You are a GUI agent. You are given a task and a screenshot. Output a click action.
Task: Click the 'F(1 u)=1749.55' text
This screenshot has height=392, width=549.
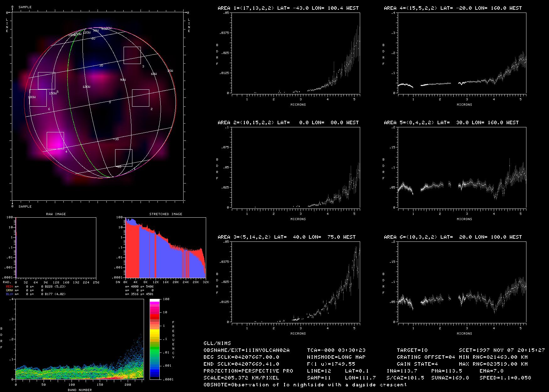tap(331, 364)
